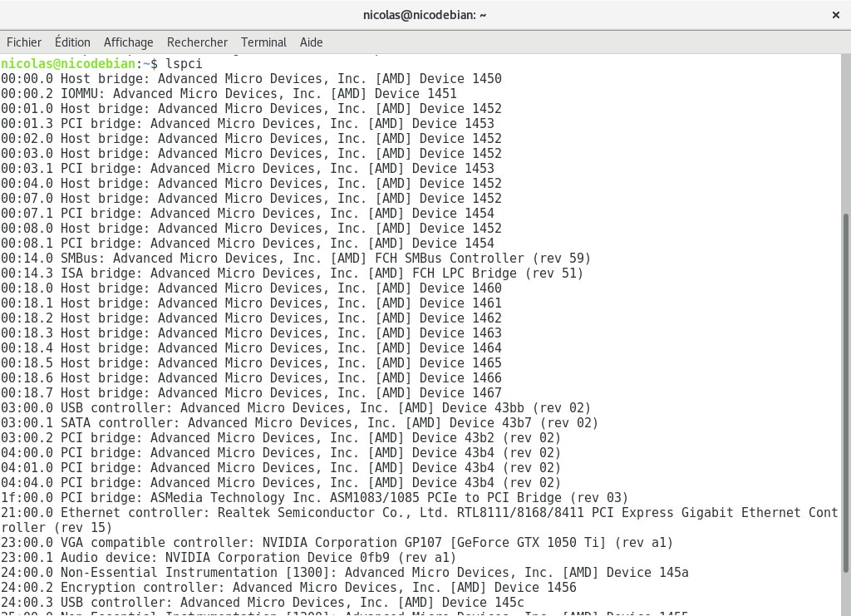Image resolution: width=851 pixels, height=616 pixels.
Task: Click the vertical scrollbar thumb
Action: click(x=845, y=392)
